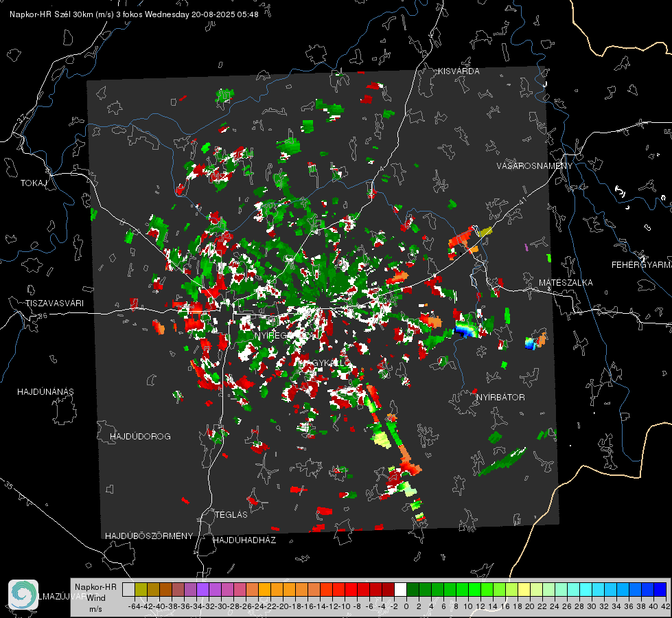
Task: Select the KISVÁRDA city label
Action: 459,71
